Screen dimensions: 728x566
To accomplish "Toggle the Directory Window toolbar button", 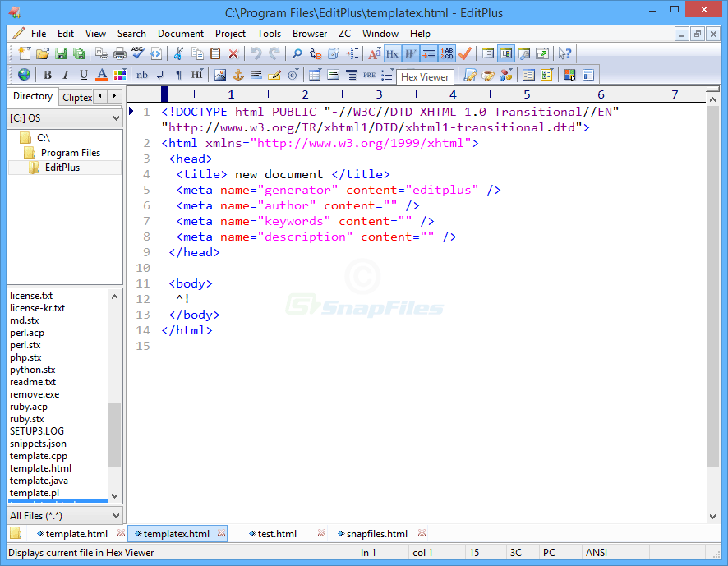I will 505,53.
